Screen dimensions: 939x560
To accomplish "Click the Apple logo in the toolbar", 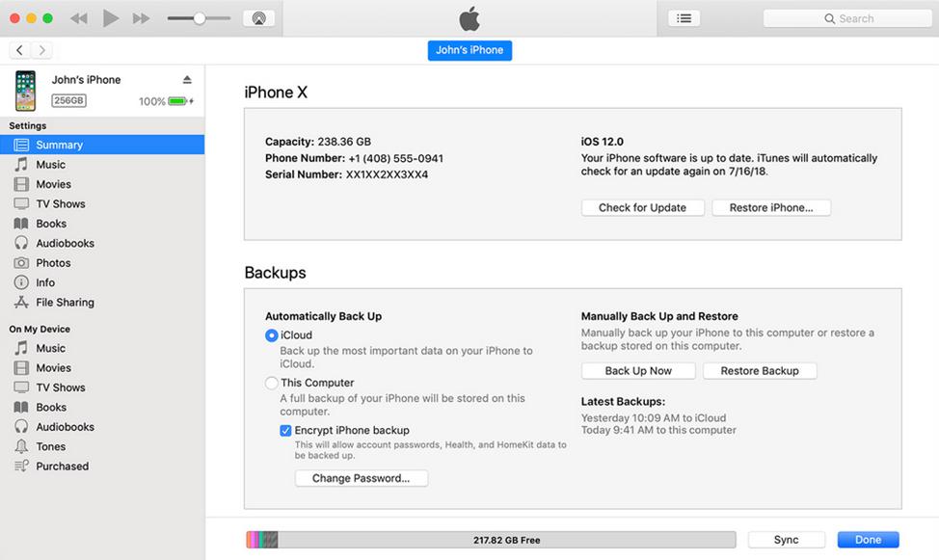I will pos(469,18).
